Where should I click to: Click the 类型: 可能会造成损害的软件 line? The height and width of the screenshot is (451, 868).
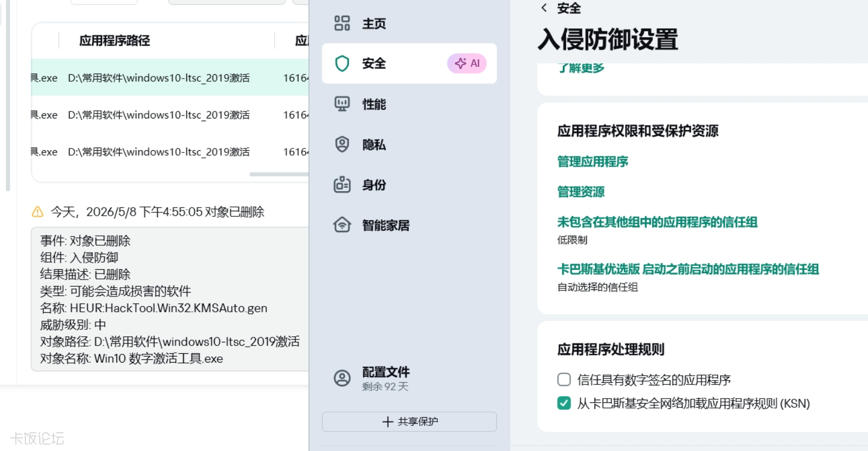[x=115, y=291]
